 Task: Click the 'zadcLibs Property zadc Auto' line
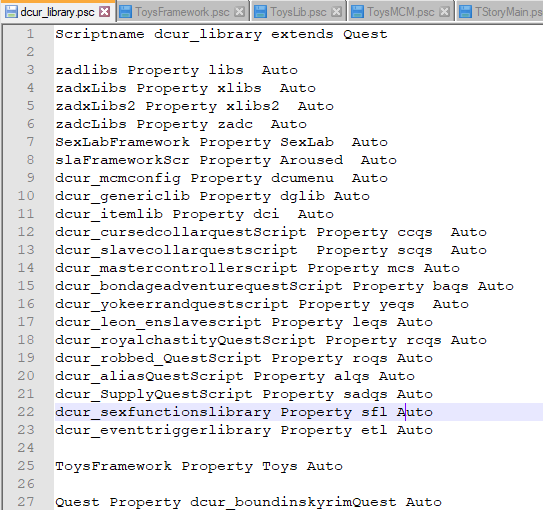pos(181,124)
